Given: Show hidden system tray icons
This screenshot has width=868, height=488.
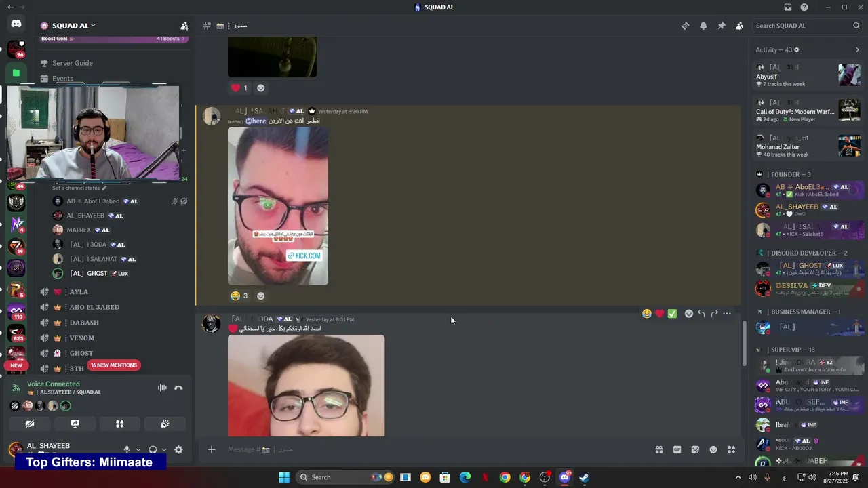Looking at the screenshot, I should [x=738, y=477].
